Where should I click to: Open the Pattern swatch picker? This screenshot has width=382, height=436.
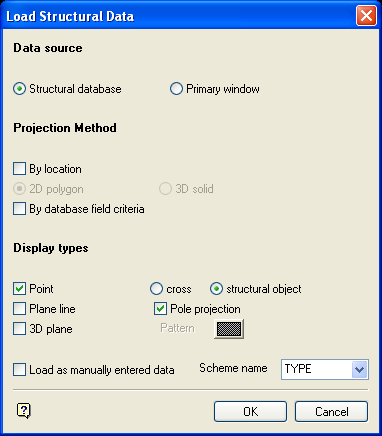pos(229,329)
